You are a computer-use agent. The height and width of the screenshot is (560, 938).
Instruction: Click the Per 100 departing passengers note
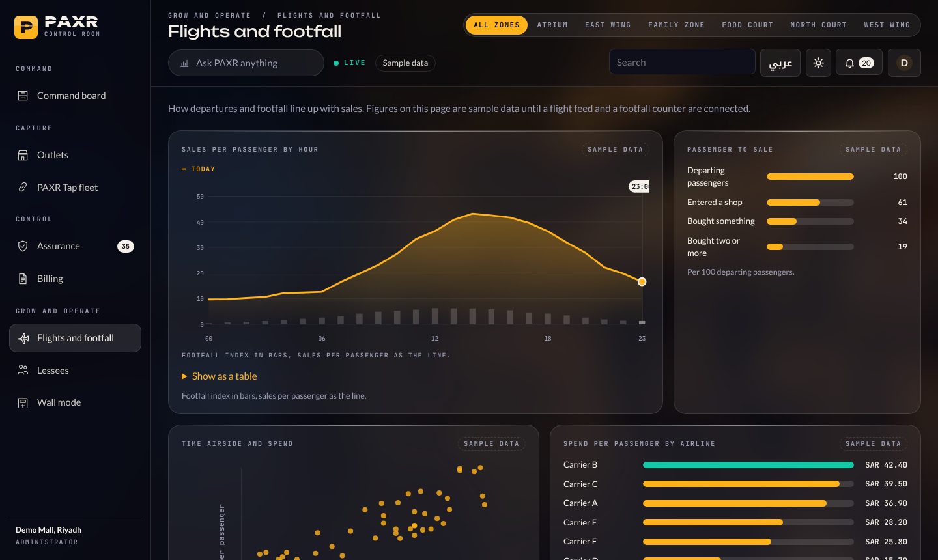[x=741, y=272]
